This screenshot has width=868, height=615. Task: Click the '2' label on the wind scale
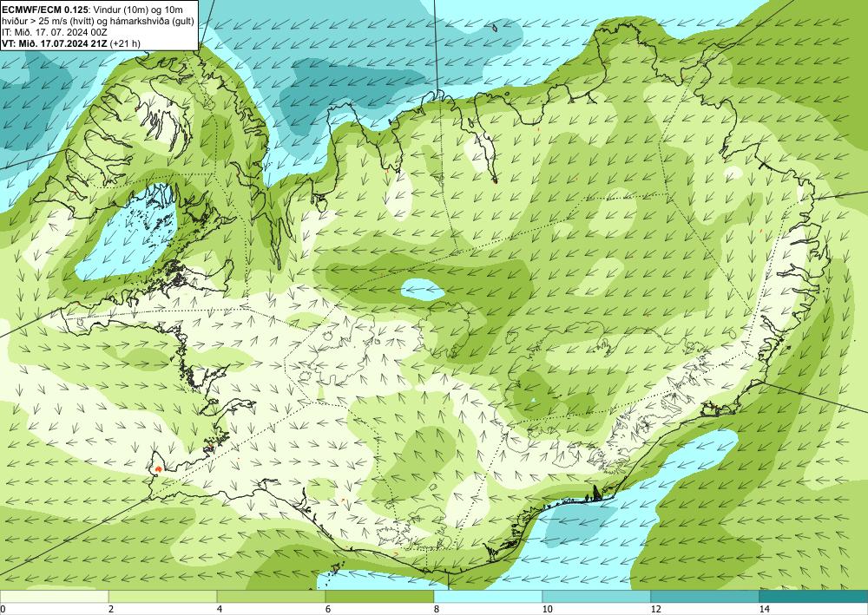coord(111,609)
